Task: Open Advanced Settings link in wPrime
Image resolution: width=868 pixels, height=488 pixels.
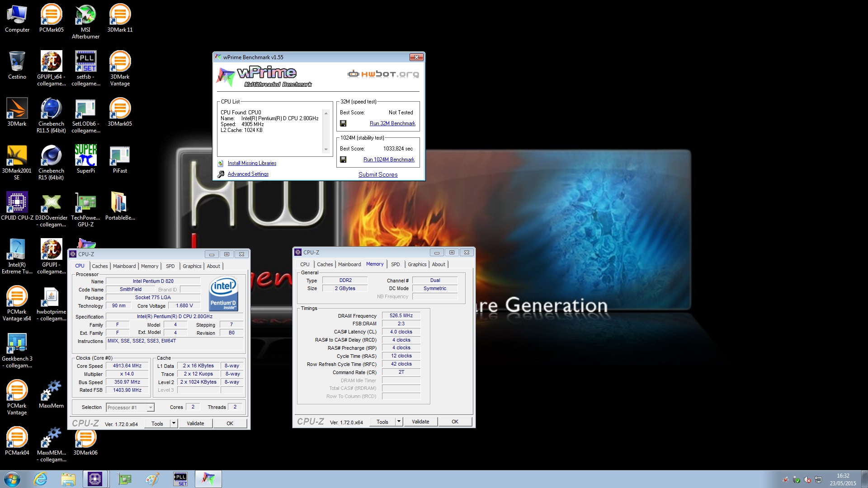Action: (248, 174)
